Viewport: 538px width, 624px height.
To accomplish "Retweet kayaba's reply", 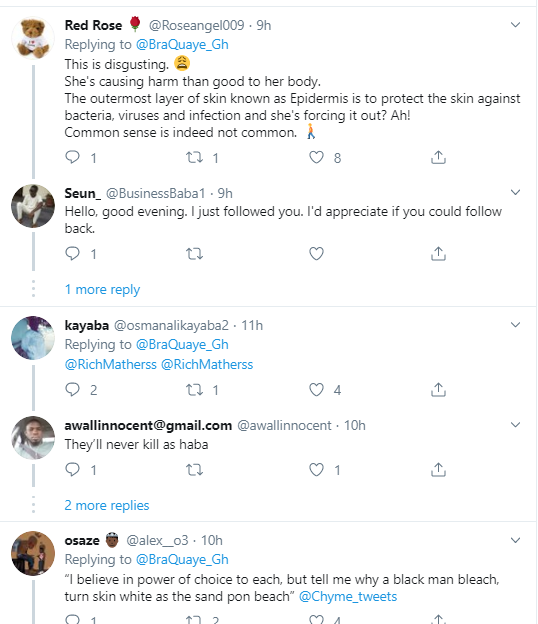I will pos(195,390).
